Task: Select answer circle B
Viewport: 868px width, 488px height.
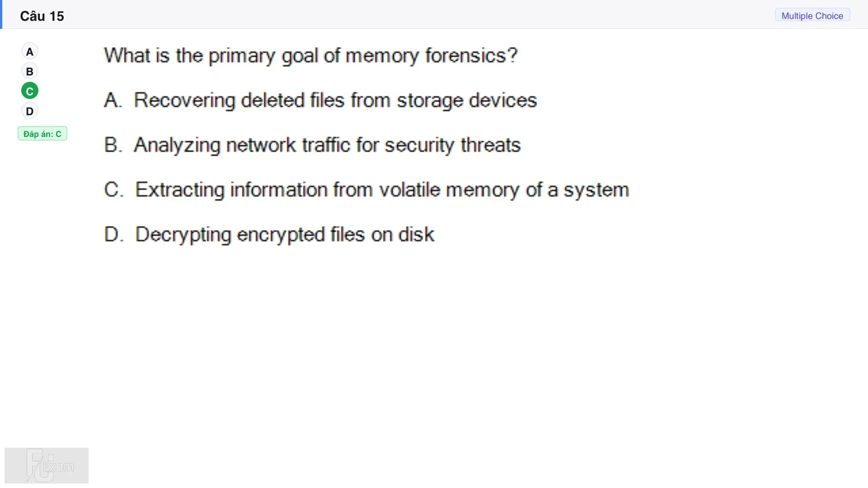Action: point(30,71)
